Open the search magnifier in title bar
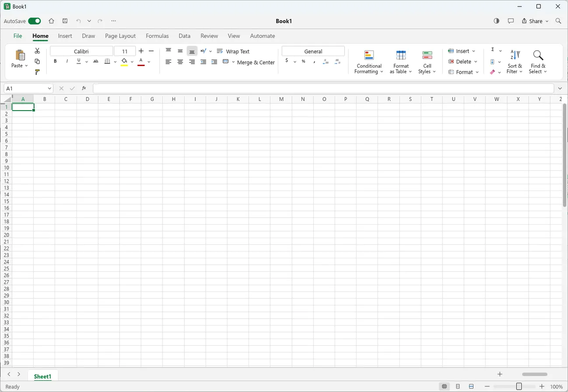Image resolution: width=568 pixels, height=392 pixels. [x=558, y=21]
